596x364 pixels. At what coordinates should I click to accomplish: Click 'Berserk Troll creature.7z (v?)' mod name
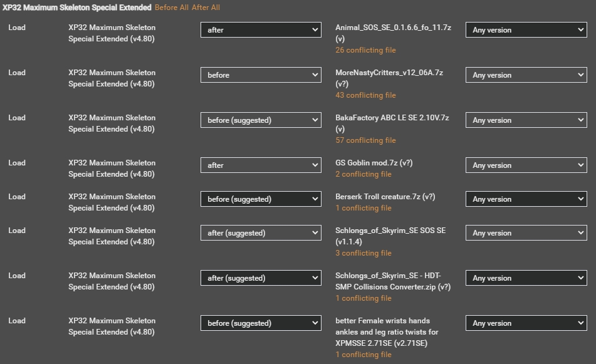(385, 197)
